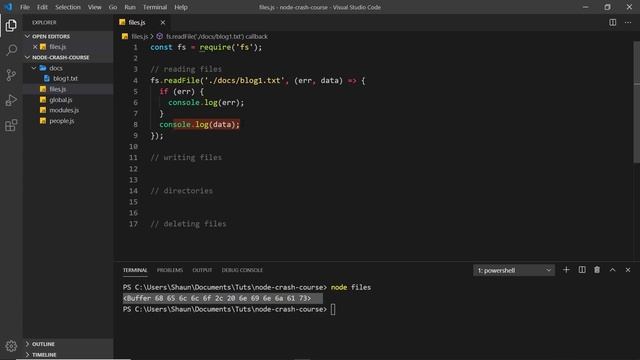Image resolution: width=640 pixels, height=360 pixels.
Task: Open the editor More Actions menu
Action: [x=628, y=22]
